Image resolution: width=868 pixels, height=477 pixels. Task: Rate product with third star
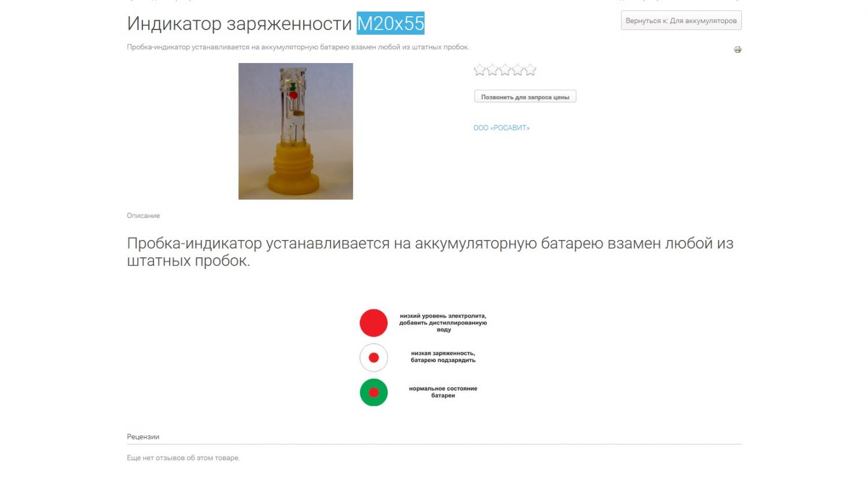pos(505,70)
